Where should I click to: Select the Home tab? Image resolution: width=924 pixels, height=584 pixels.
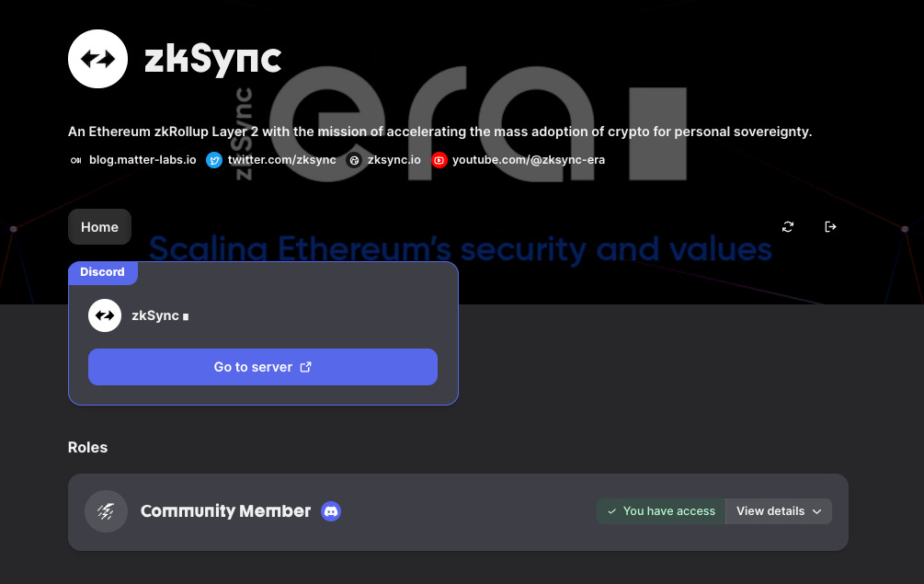[99, 227]
